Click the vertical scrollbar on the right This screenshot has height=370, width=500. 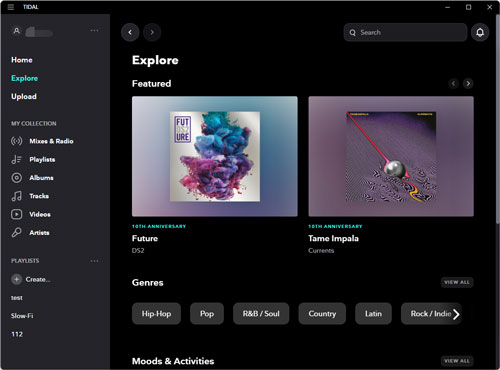pos(498,120)
